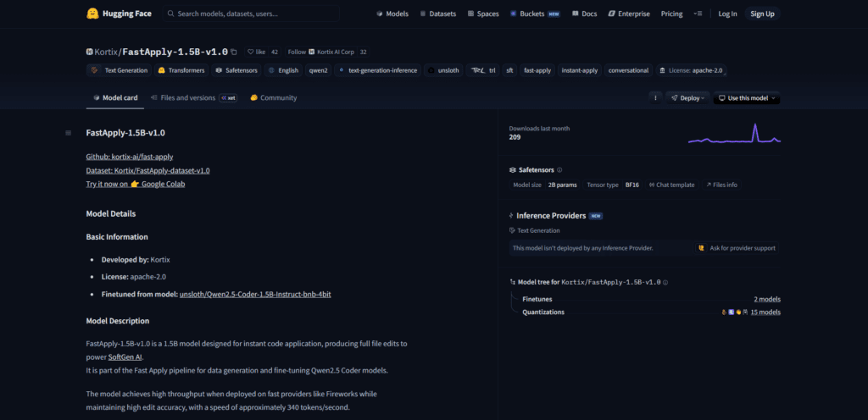This screenshot has height=420, width=868.
Task: Click the Inference Providers heading
Action: pos(551,216)
